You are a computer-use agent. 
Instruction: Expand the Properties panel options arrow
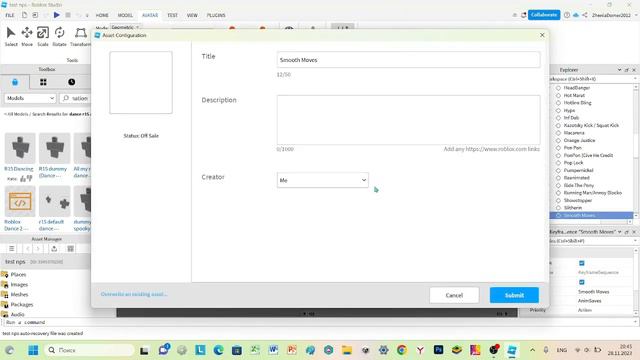pyautogui.click(x=619, y=232)
